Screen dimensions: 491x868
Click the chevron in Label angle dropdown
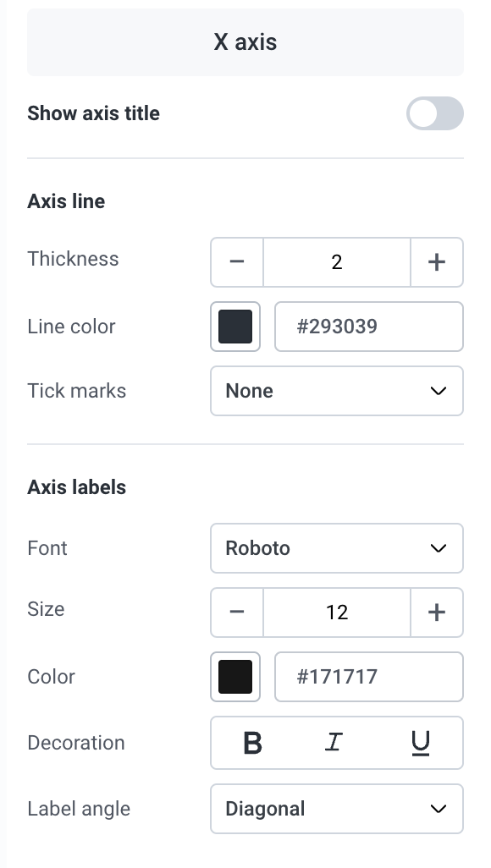pos(439,809)
